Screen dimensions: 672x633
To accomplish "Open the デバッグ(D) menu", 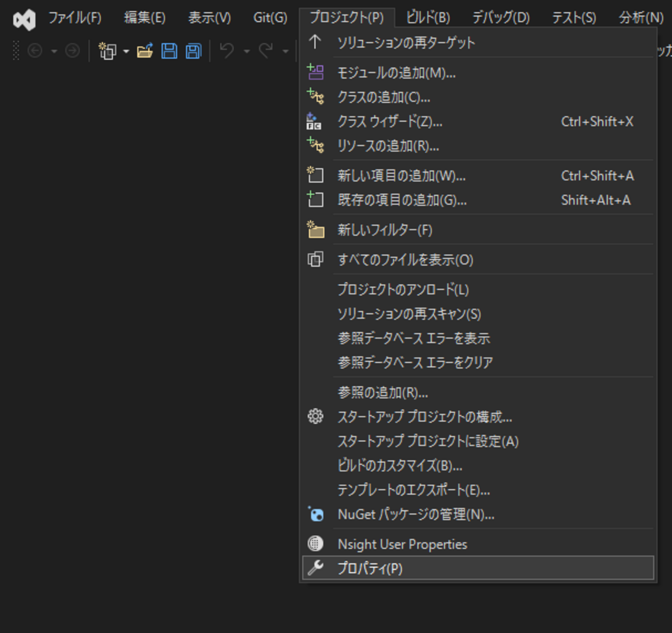I will [501, 18].
